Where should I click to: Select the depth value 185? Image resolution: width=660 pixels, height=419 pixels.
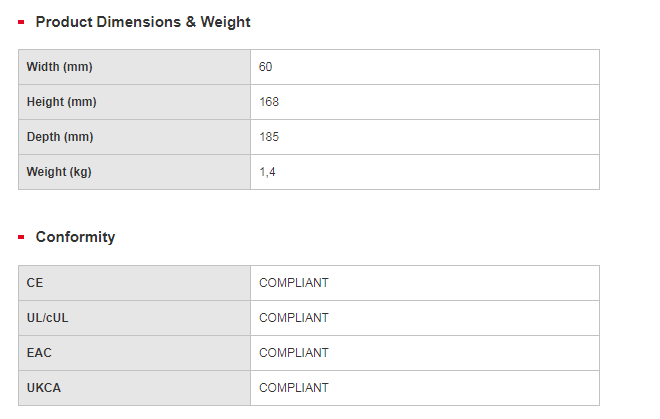pyautogui.click(x=269, y=137)
